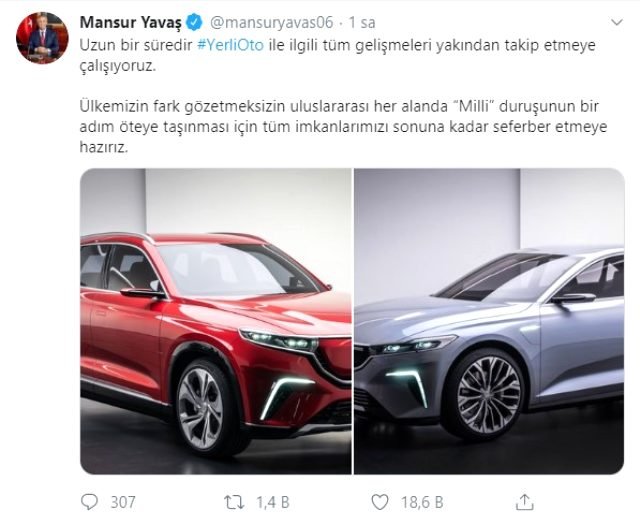Open the red SUV photo
Screen dimensions: 640x524
point(216,321)
